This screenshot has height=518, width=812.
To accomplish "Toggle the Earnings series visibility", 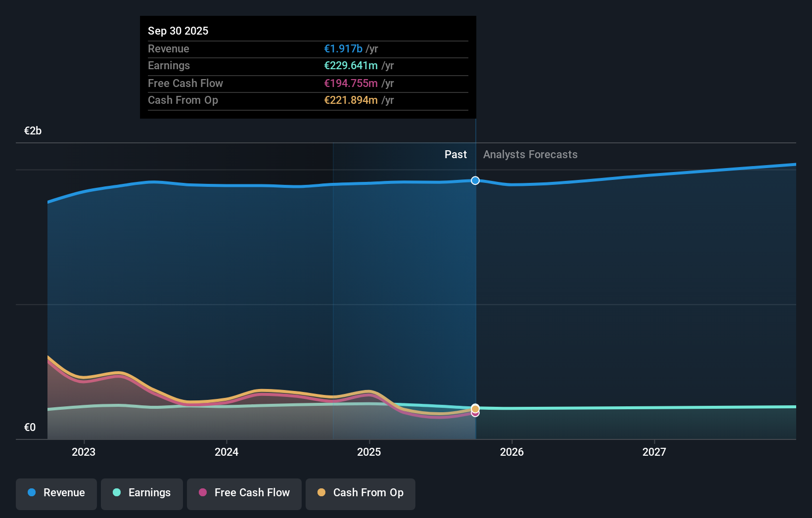I will [142, 493].
